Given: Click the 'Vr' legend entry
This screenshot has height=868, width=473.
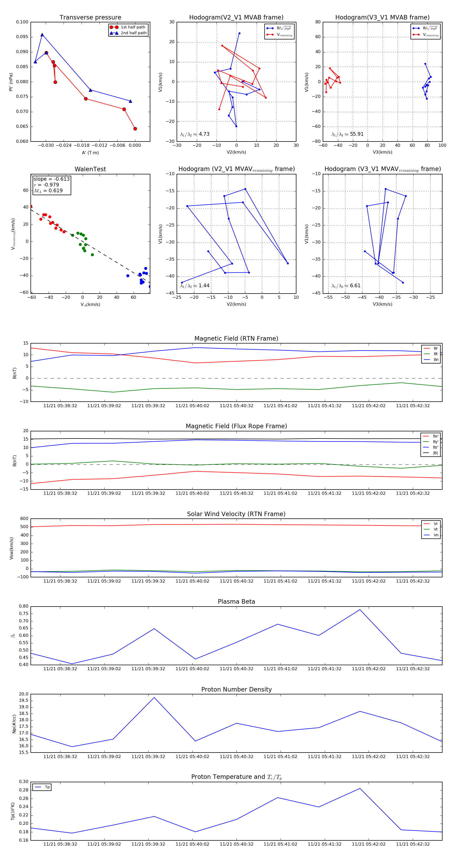Looking at the screenshot, I should point(431,524).
